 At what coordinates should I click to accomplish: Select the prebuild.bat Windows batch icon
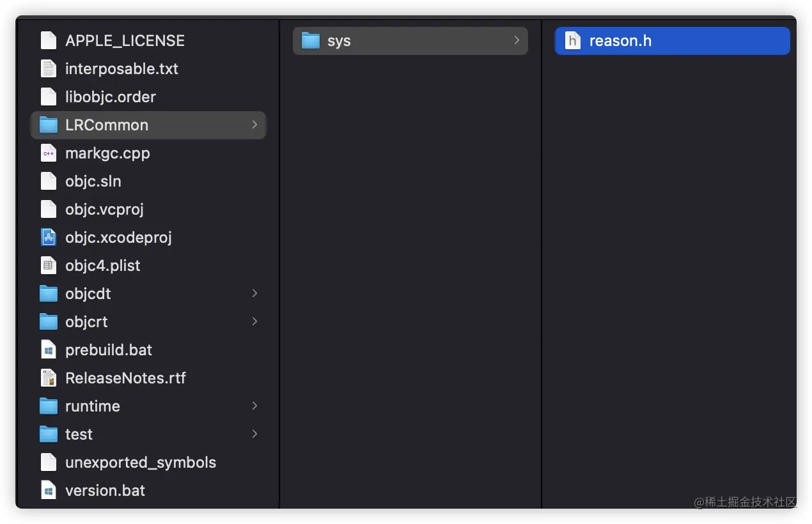49,350
